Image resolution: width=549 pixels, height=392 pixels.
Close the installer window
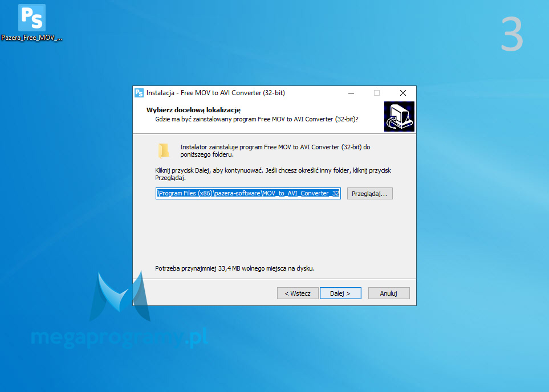pyautogui.click(x=403, y=93)
